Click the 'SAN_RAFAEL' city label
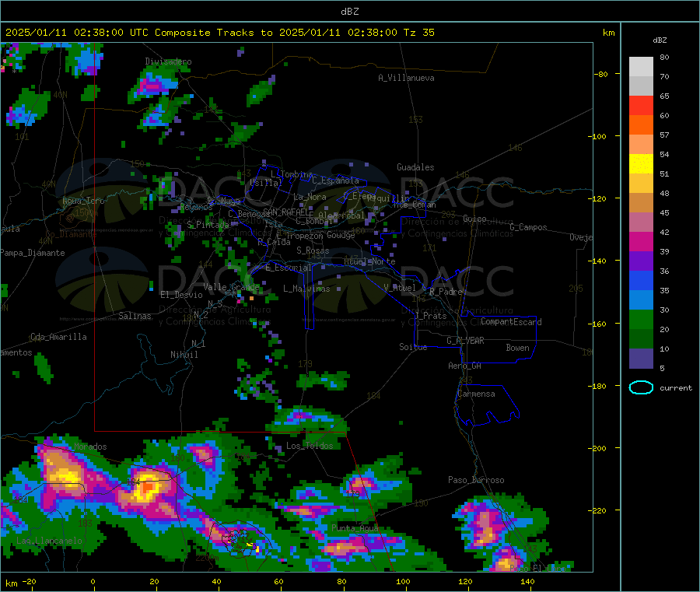This screenshot has width=700, height=592. 285,212
